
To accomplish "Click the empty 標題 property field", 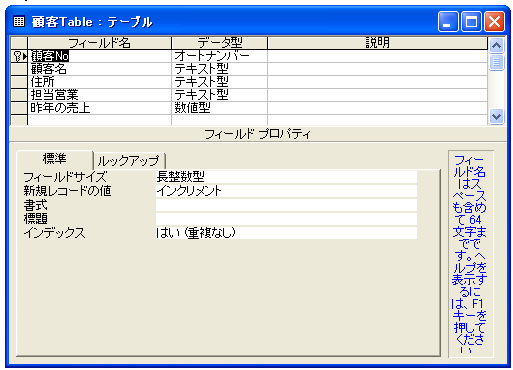I will click(286, 219).
